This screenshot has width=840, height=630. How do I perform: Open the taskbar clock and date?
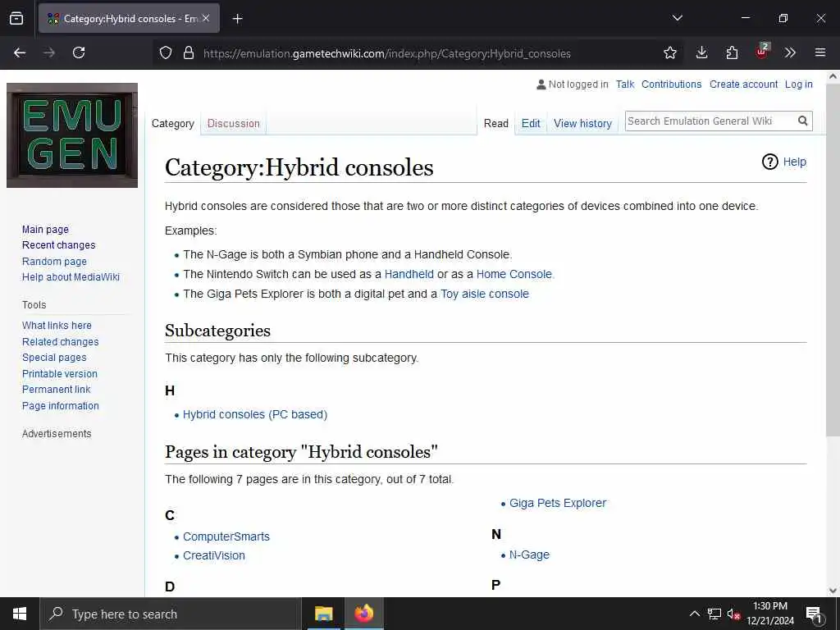click(770, 614)
